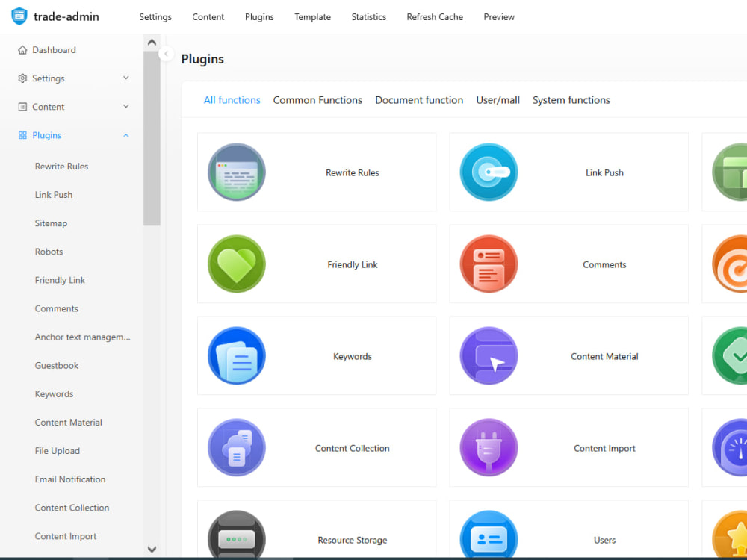This screenshot has width=747, height=560.
Task: Open the Content top menu
Action: [x=208, y=16]
